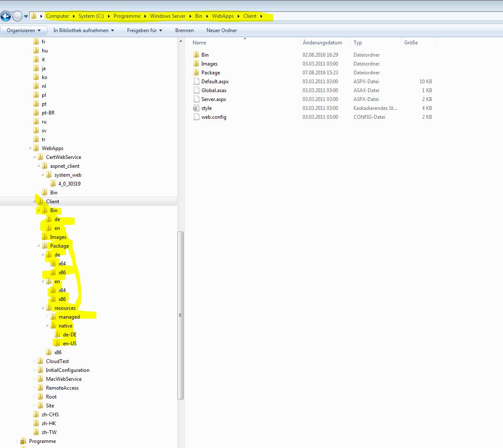Open the style stylesheet file icon

(x=196, y=108)
